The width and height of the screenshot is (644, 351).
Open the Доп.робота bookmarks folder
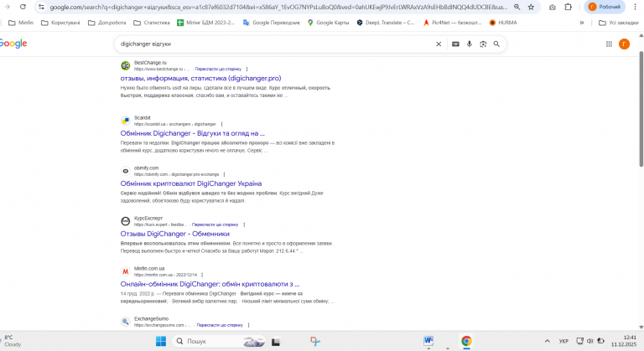107,23
